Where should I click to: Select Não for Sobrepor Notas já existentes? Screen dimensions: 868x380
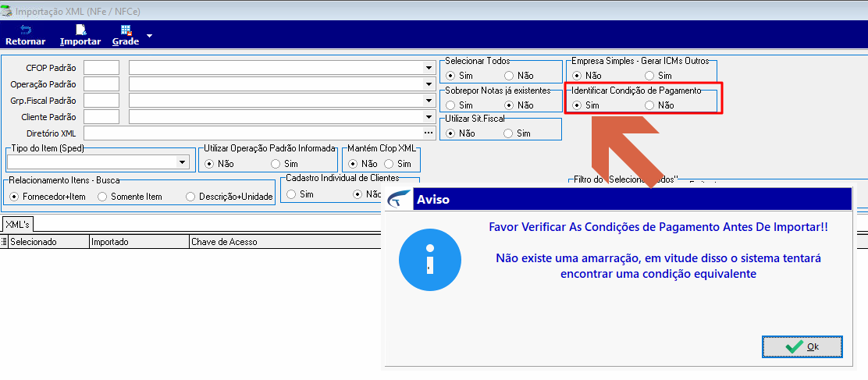pyautogui.click(x=509, y=105)
